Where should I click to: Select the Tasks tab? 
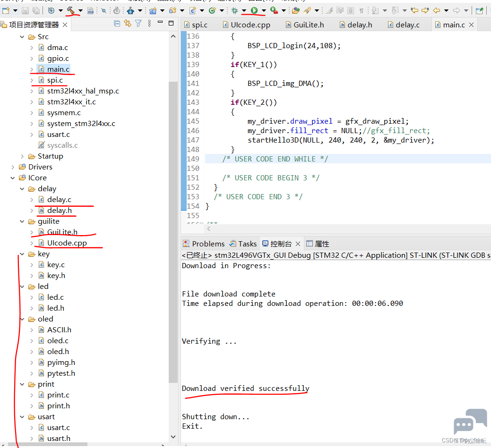click(x=243, y=244)
